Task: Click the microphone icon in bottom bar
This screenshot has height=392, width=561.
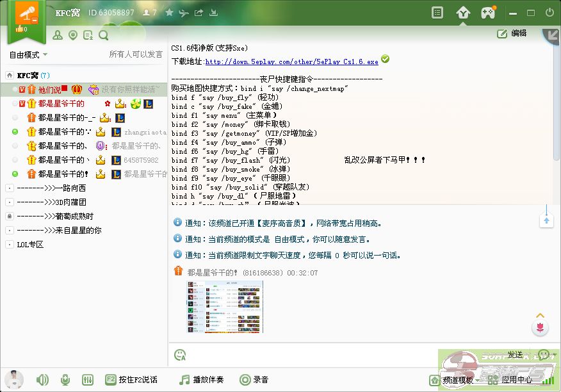Action: (x=65, y=380)
